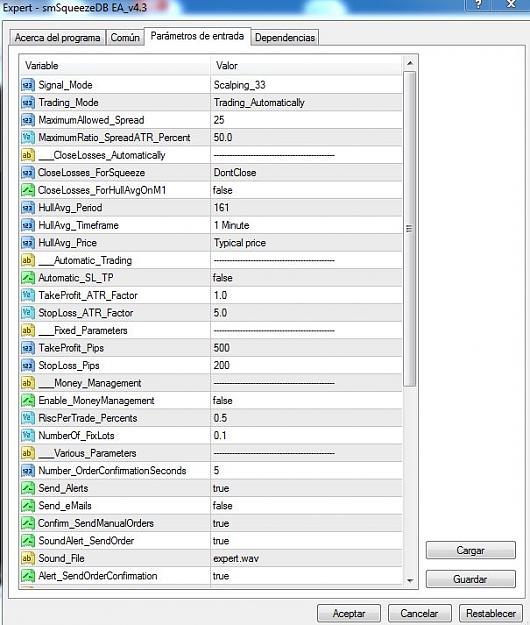The height and width of the screenshot is (625, 530).
Task: Click the icon beside TakeProfit_Pips
Action: coord(28,348)
